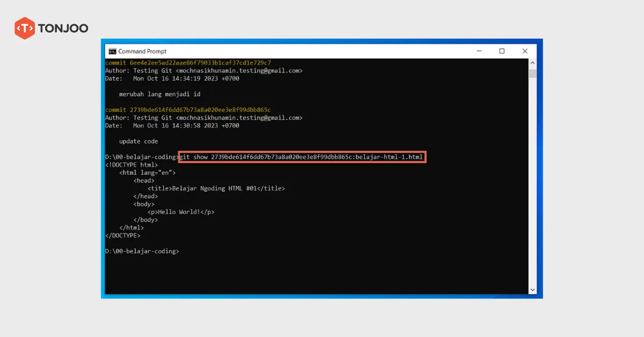
Task: Click the TONJOO brand name text
Action: (x=63, y=28)
